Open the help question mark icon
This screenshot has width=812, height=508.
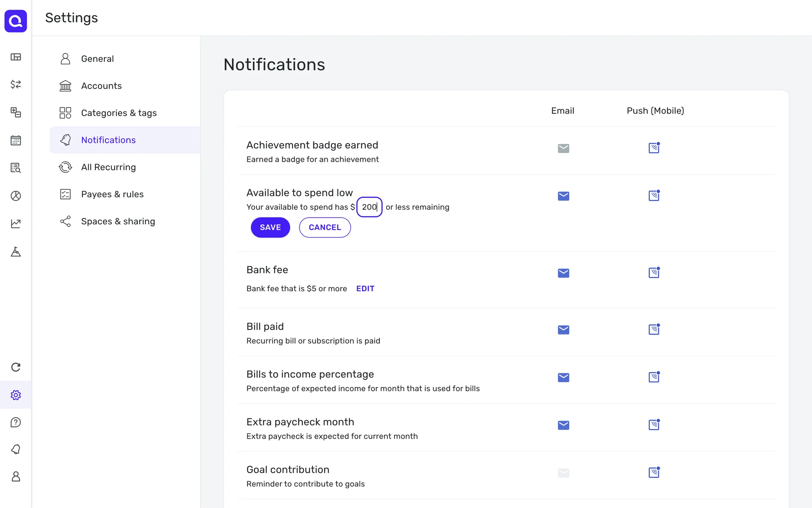point(16,422)
